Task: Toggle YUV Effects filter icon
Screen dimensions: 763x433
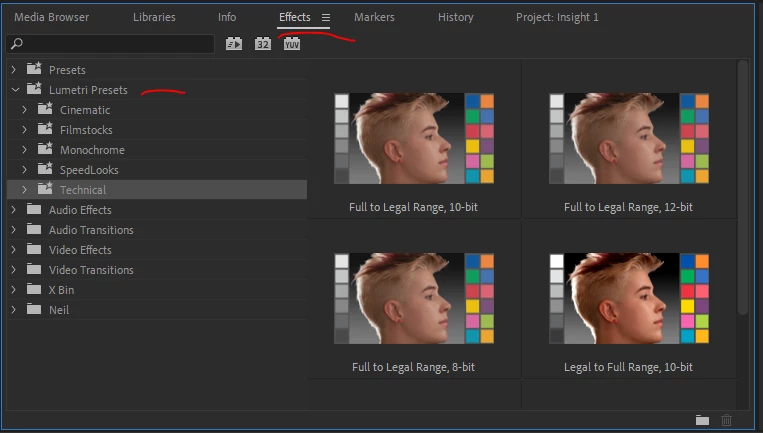Action: (292, 44)
